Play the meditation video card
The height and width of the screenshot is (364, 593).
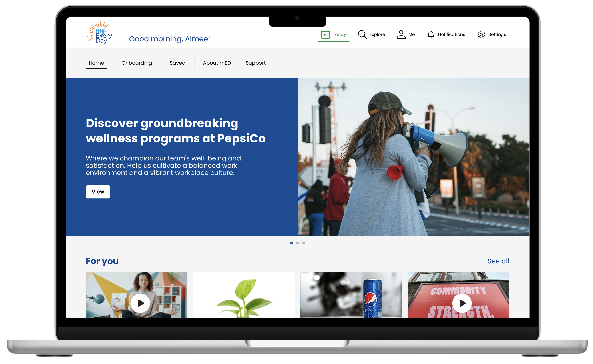[140, 303]
